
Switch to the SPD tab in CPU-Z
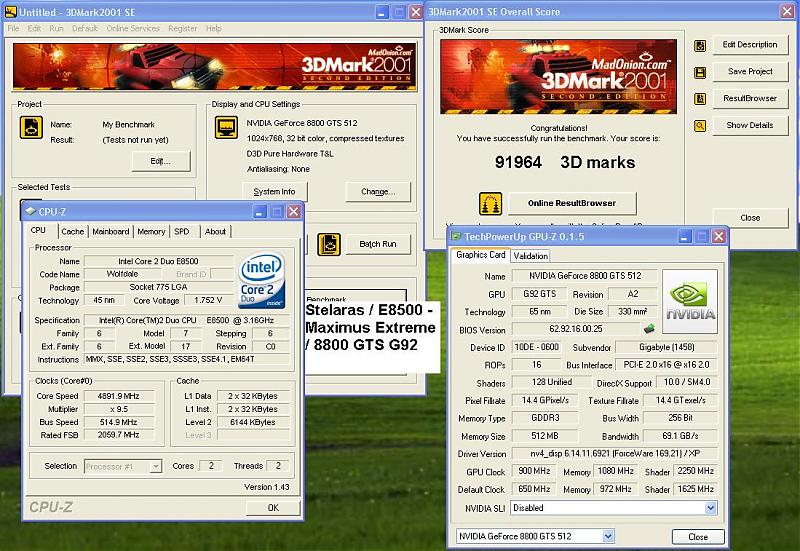[x=182, y=232]
